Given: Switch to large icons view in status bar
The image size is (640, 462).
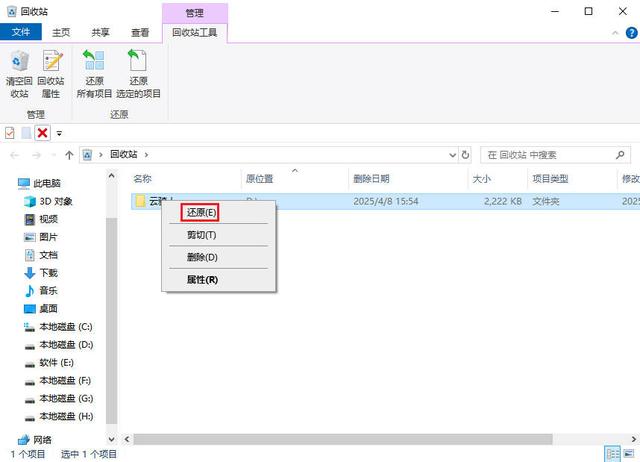Looking at the screenshot, I should click(x=629, y=454).
